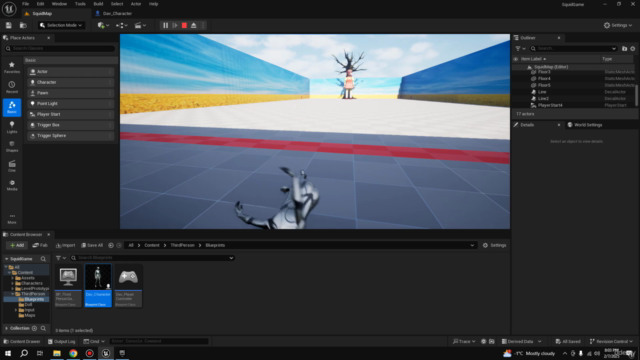Stop the running play session
This screenshot has height=360, width=640.
[184, 25]
